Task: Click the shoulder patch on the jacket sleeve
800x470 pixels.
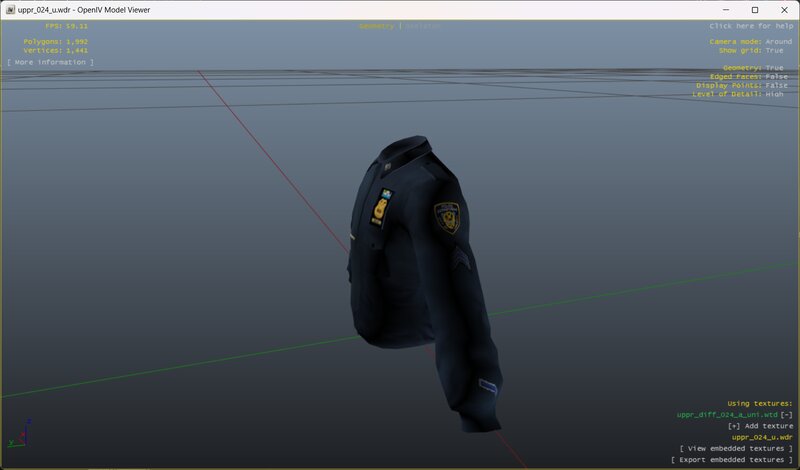Action: click(447, 217)
